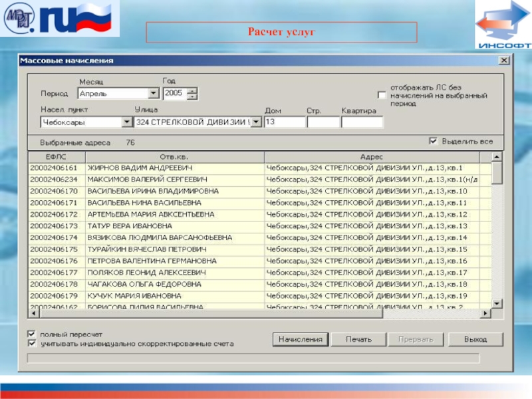This screenshot has width=532, height=399.
Task: Click the Адрес column header
Action: click(x=371, y=156)
